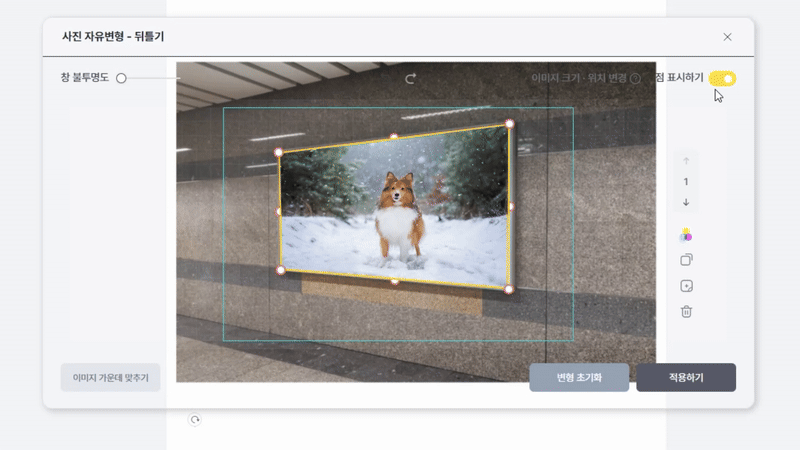Delete using the trash can icon
Viewport: 800px width, 450px height.
(x=686, y=311)
